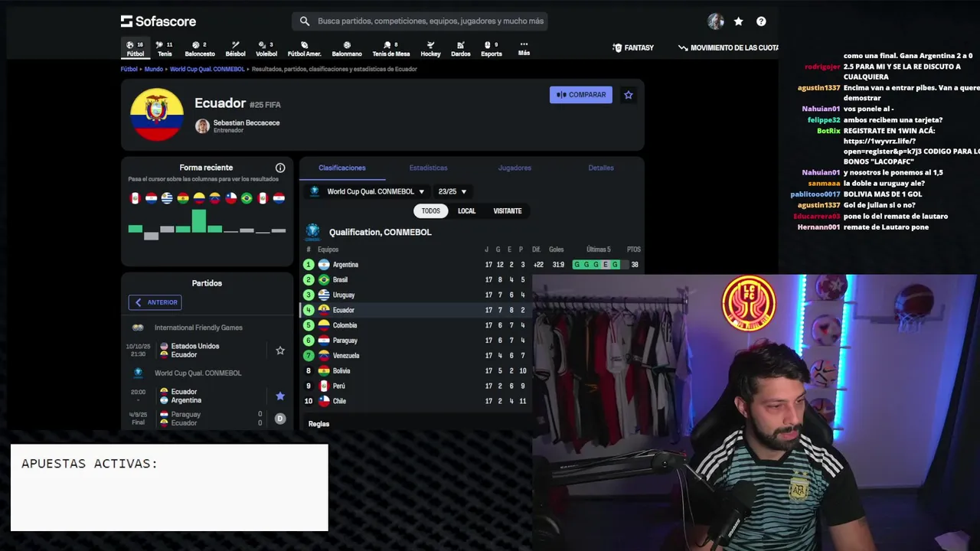Click the tallest green bar in form chart
The width and height of the screenshot is (980, 551).
click(199, 220)
